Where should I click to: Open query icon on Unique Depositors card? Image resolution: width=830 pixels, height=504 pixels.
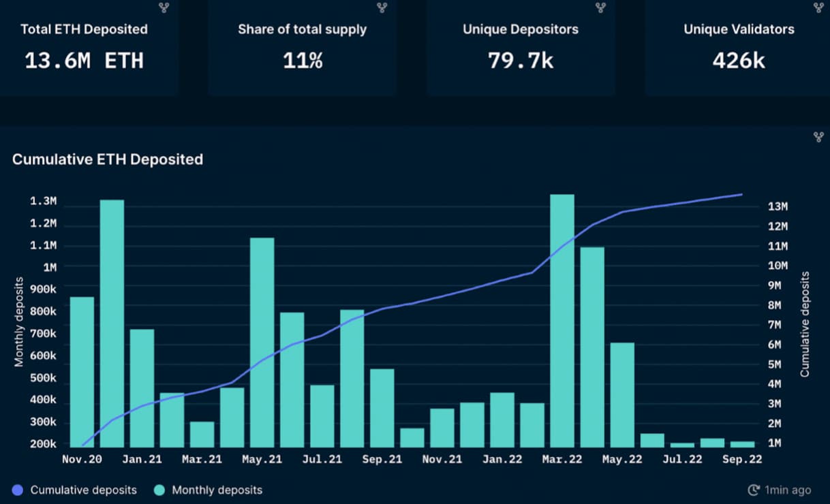600,7
